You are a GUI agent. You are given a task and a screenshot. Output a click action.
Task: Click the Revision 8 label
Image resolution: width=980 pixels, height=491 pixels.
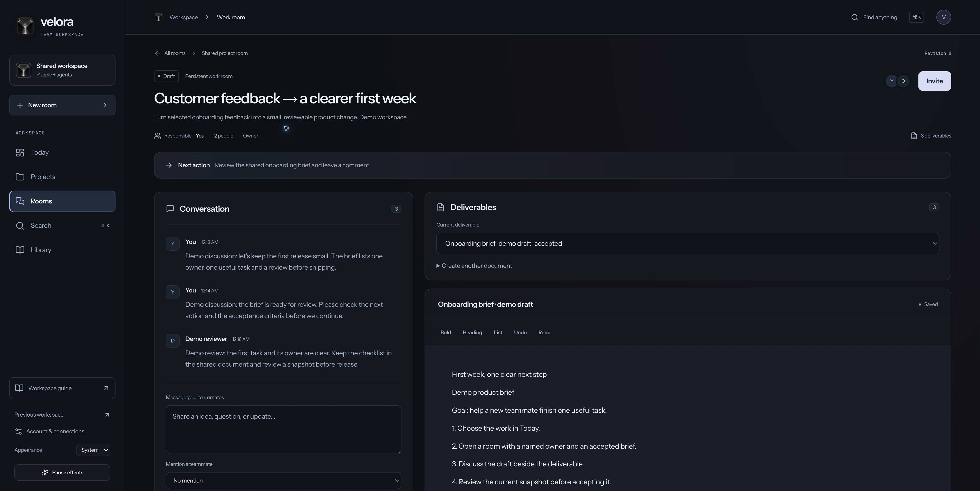[x=938, y=53]
